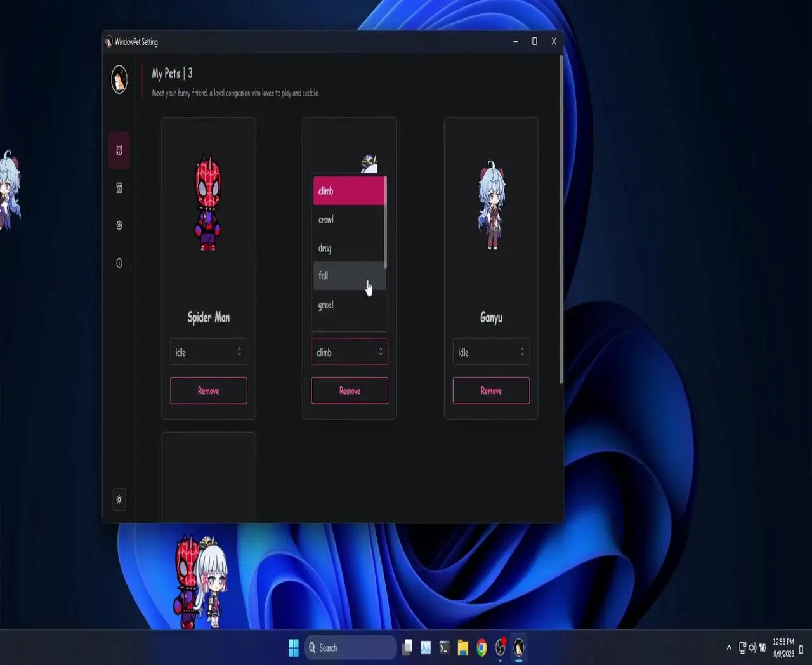Click the animation list scrollbar thumb

[385, 222]
